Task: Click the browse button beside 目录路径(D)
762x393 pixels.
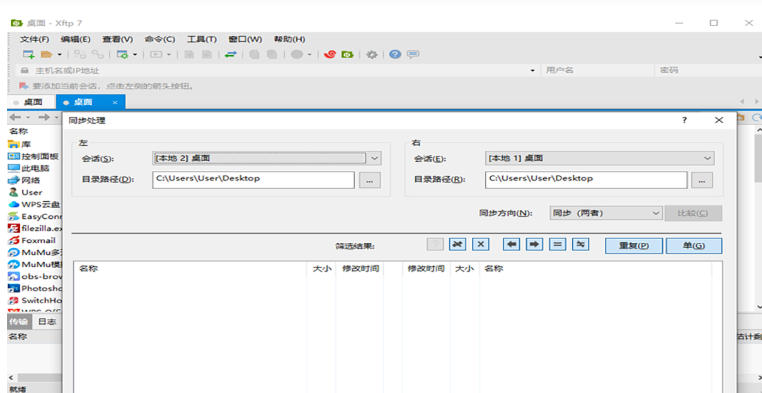Action: (x=370, y=180)
